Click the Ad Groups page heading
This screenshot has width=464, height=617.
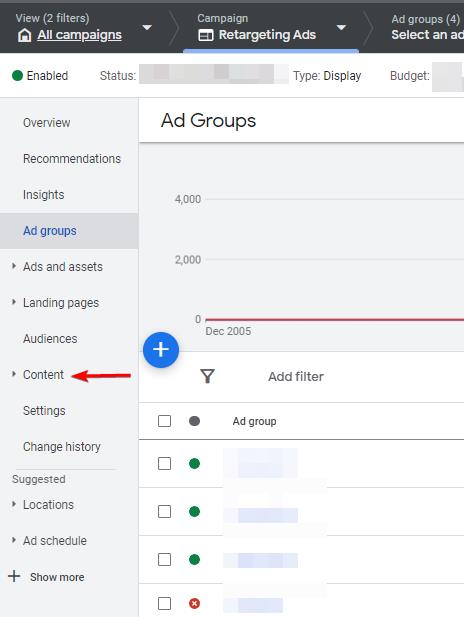(x=208, y=120)
